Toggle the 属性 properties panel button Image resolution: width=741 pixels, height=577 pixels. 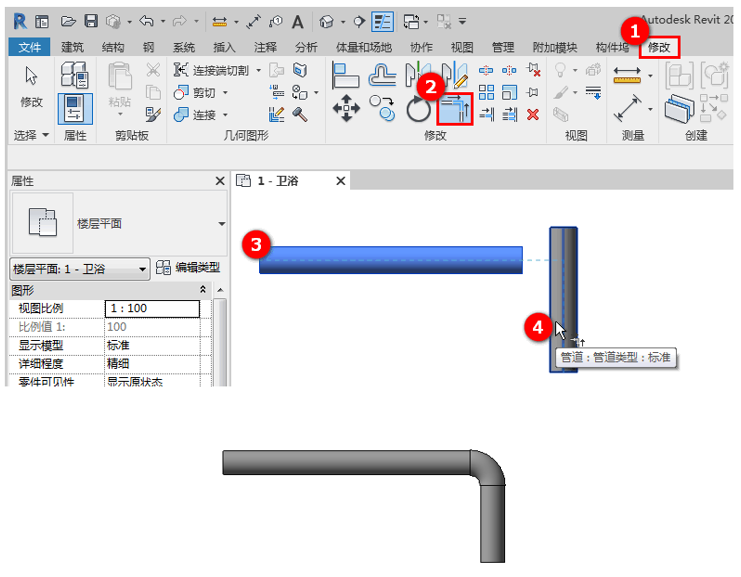tap(74, 108)
